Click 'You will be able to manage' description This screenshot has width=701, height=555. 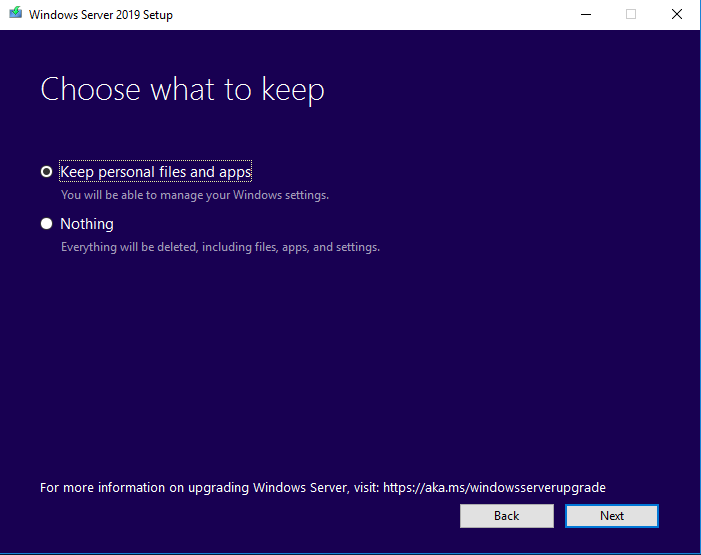[x=195, y=195]
